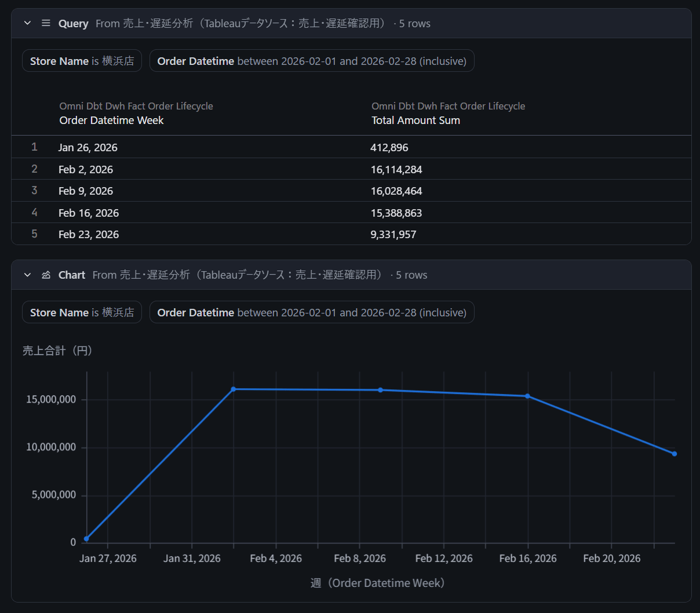Click the 9,331,957 value in the last row
The width and height of the screenshot is (700, 613).
393,234
